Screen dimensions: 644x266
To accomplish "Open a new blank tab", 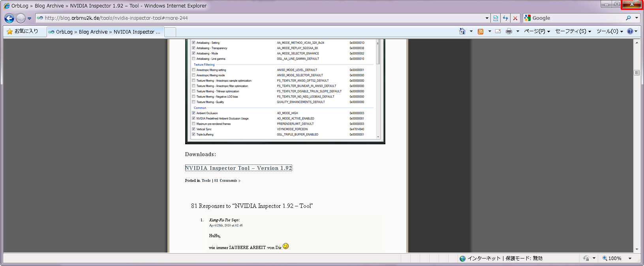I will 170,32.
